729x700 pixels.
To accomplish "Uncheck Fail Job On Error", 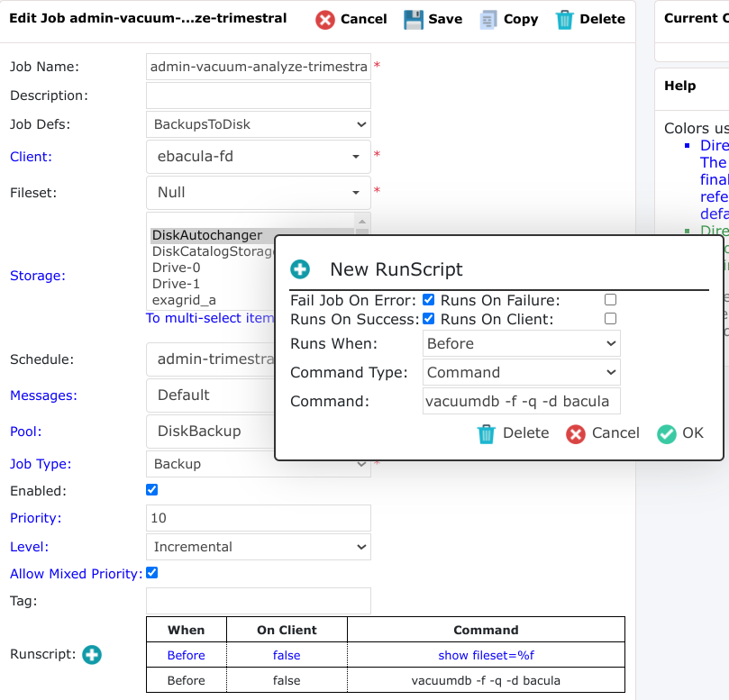I will (x=428, y=300).
